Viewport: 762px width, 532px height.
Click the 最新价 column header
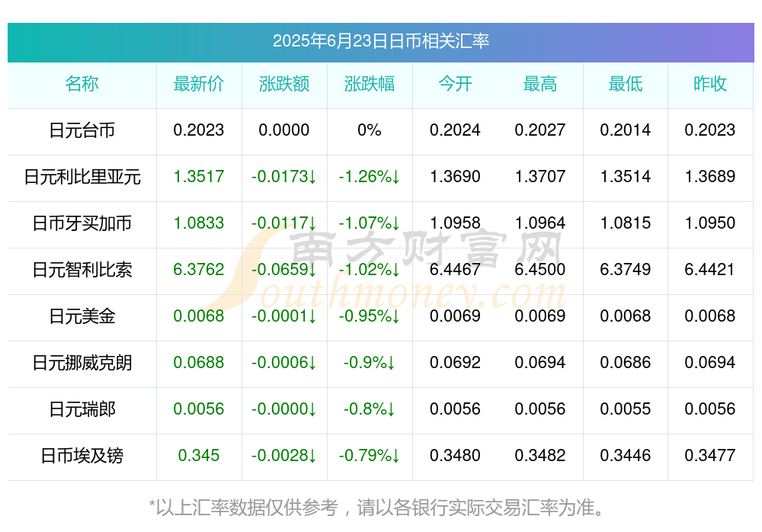(x=199, y=84)
